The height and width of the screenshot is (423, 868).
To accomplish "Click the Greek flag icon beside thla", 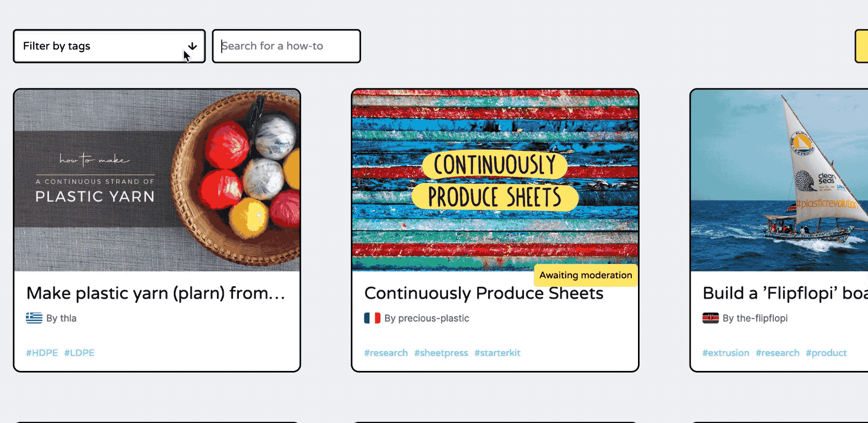I will tap(34, 318).
